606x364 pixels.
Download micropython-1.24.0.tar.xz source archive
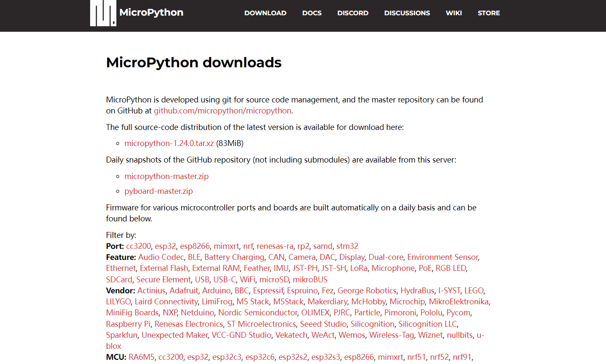169,143
